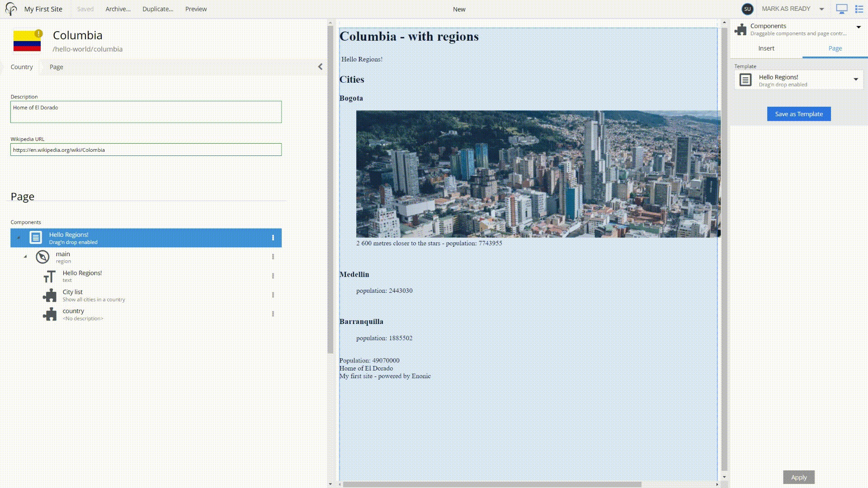Click the Save as Template button
The width and height of the screenshot is (868, 488).
798,114
